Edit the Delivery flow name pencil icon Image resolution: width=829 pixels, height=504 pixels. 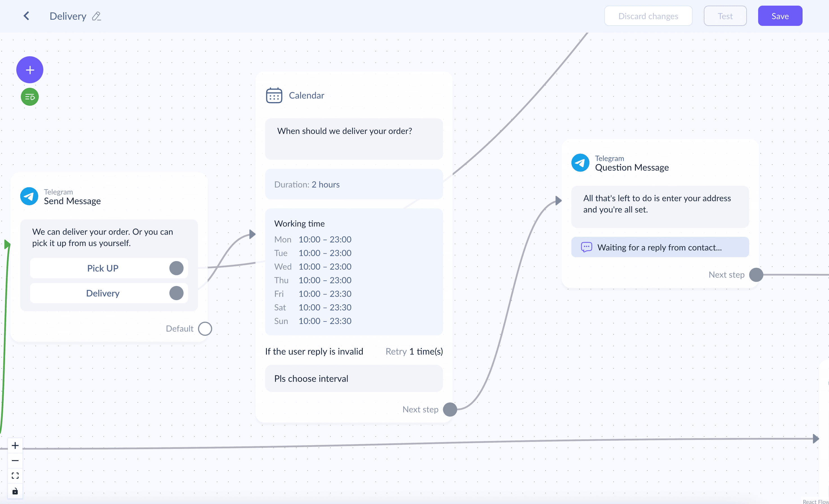(x=96, y=16)
